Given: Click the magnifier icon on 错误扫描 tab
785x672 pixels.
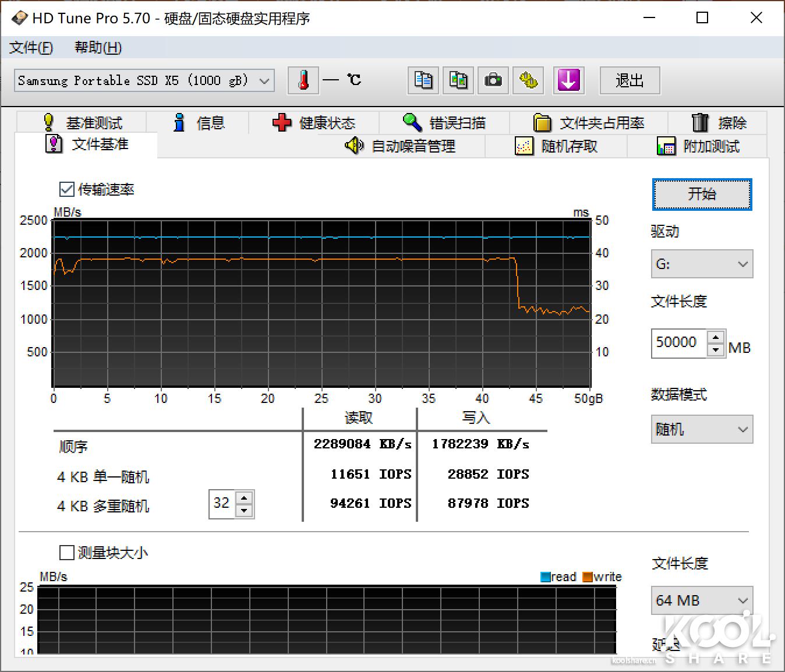Looking at the screenshot, I should click(x=412, y=122).
